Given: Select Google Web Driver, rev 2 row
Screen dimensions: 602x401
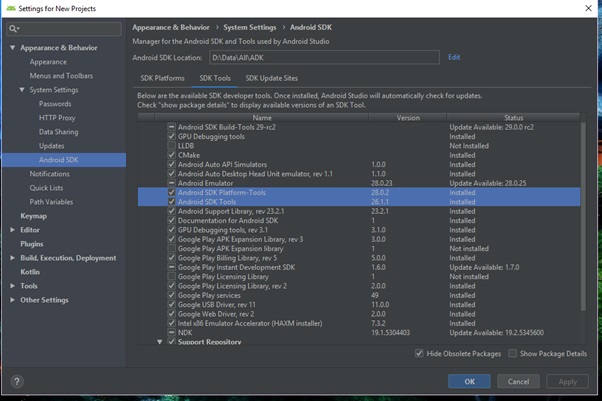Looking at the screenshot, I should click(359, 314).
